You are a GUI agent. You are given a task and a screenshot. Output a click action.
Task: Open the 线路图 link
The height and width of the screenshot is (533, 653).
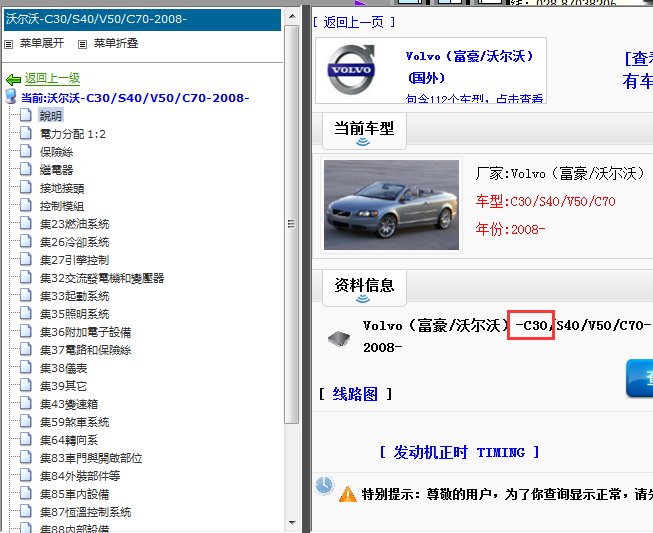(355, 394)
